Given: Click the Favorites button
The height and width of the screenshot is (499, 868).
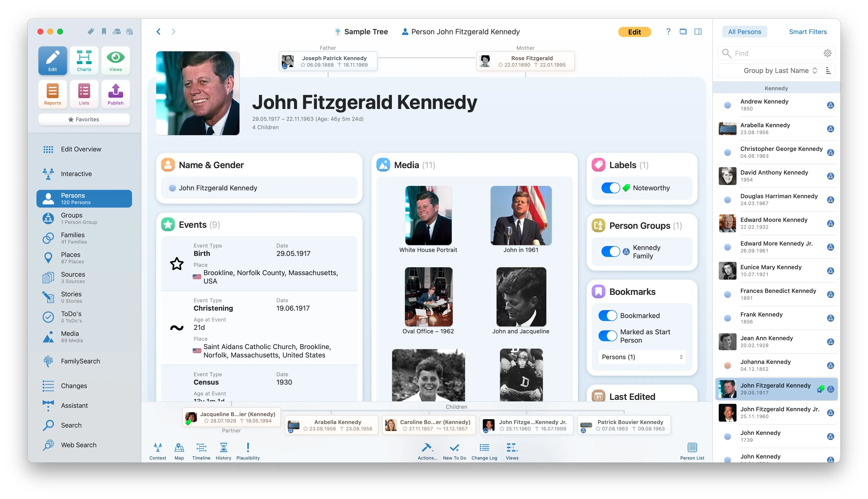Looking at the screenshot, I should tap(84, 119).
